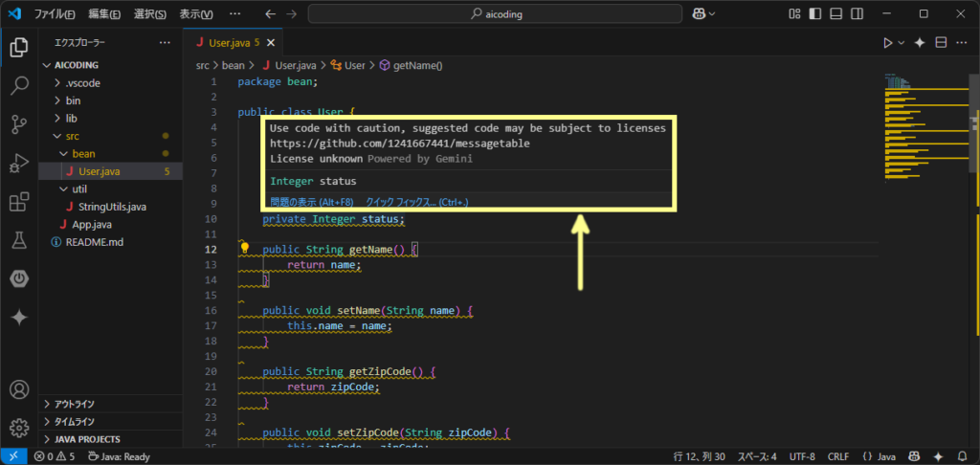Open the Manage gear icon
980x465 pixels.
19,428
